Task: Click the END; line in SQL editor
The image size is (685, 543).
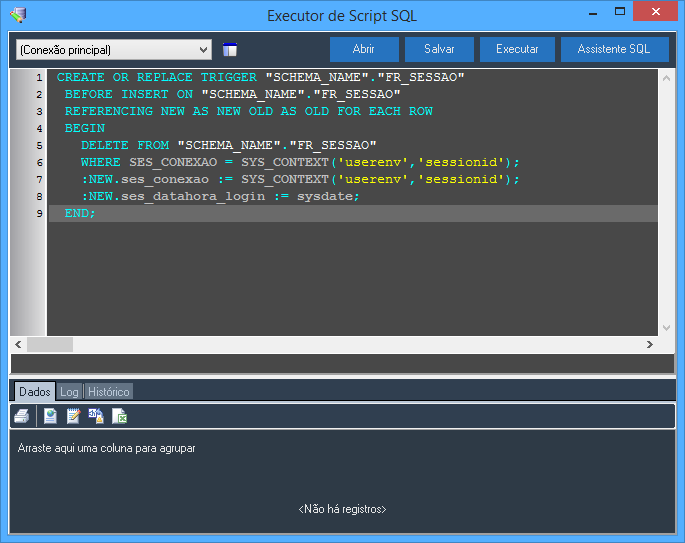Action: point(80,213)
